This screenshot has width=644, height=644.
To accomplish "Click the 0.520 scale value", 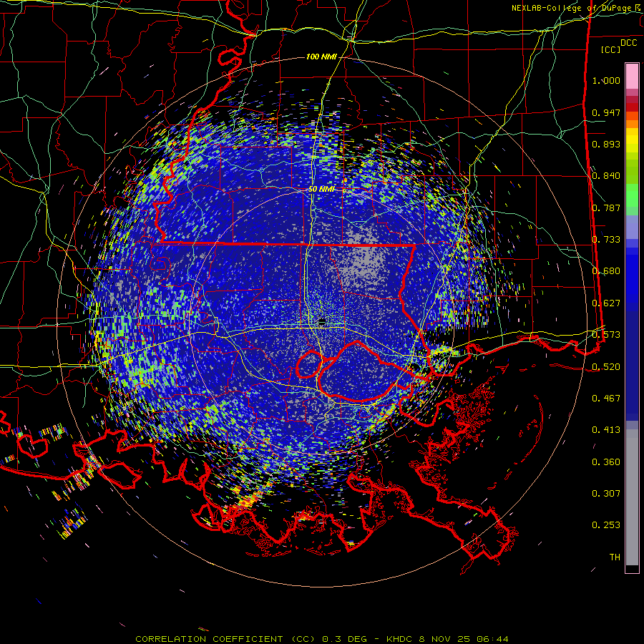I will pyautogui.click(x=606, y=367).
